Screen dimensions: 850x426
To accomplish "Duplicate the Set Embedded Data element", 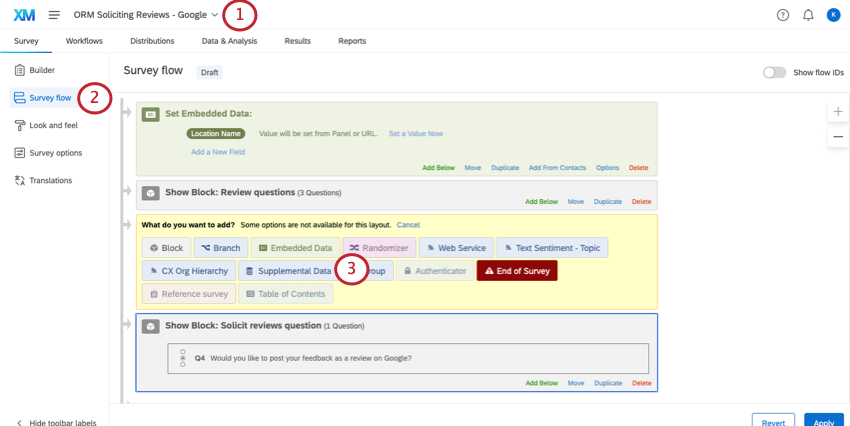I will pos(505,167).
